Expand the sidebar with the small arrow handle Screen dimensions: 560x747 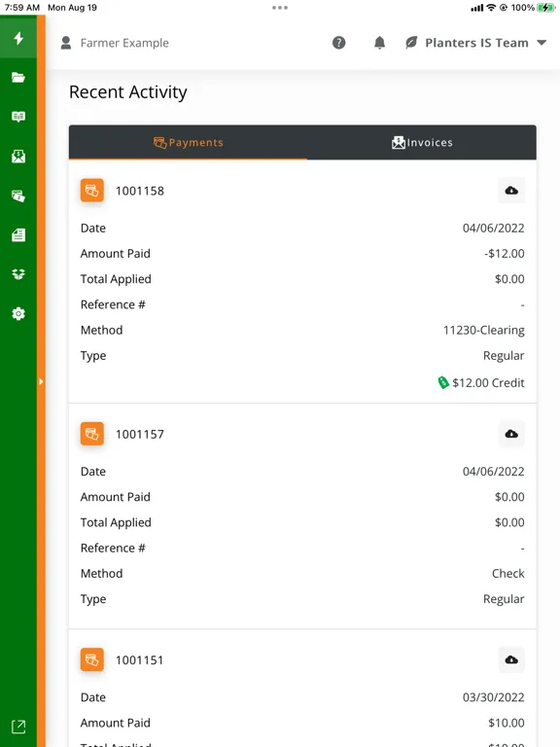click(x=41, y=381)
